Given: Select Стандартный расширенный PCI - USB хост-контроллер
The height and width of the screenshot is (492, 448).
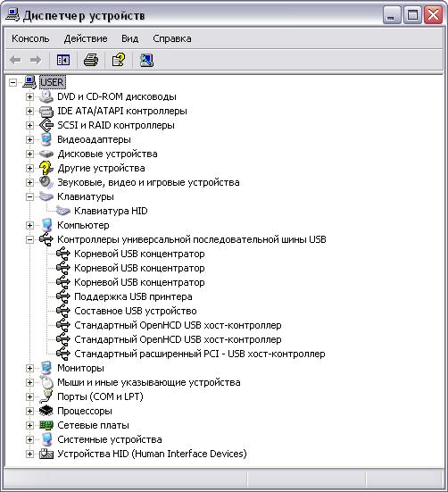Looking at the screenshot, I should (x=200, y=354).
